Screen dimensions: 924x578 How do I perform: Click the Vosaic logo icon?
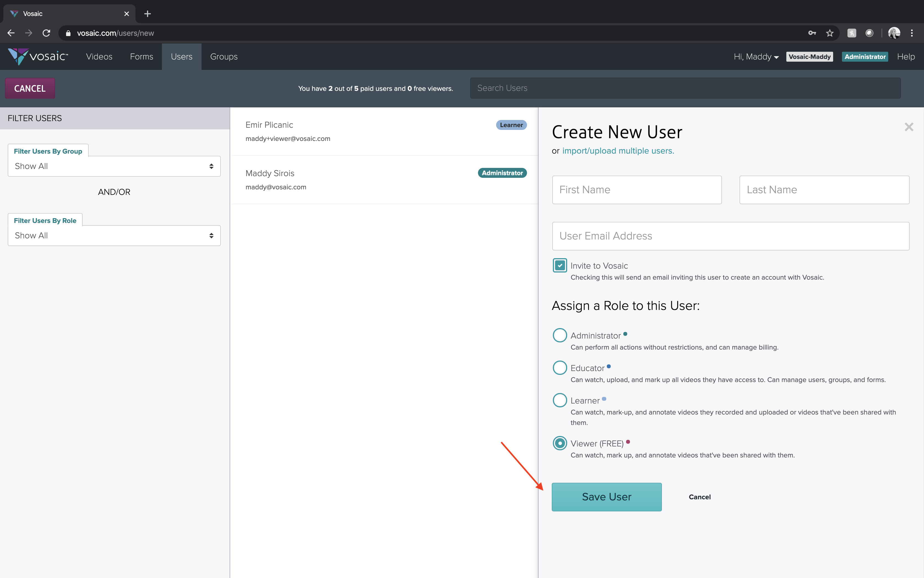(18, 57)
